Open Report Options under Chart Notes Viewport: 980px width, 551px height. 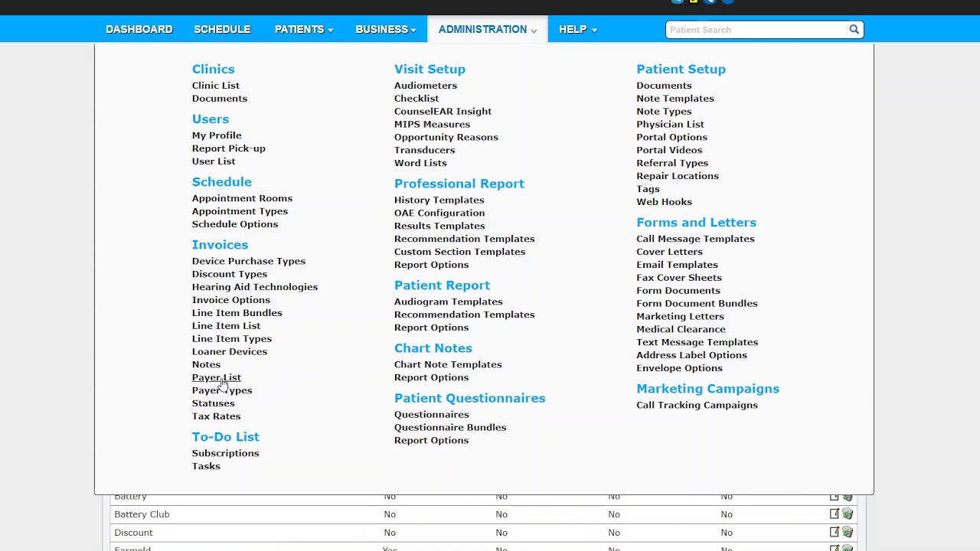pyautogui.click(x=432, y=378)
